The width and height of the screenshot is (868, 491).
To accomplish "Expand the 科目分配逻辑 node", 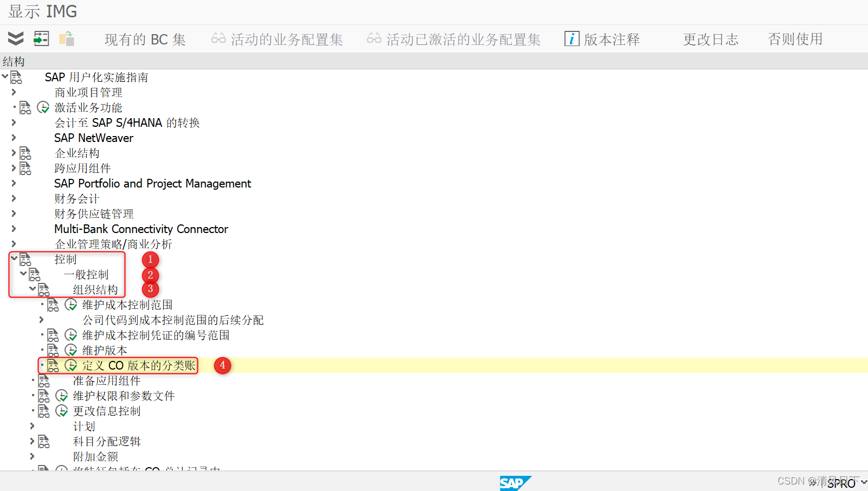I will [x=33, y=441].
